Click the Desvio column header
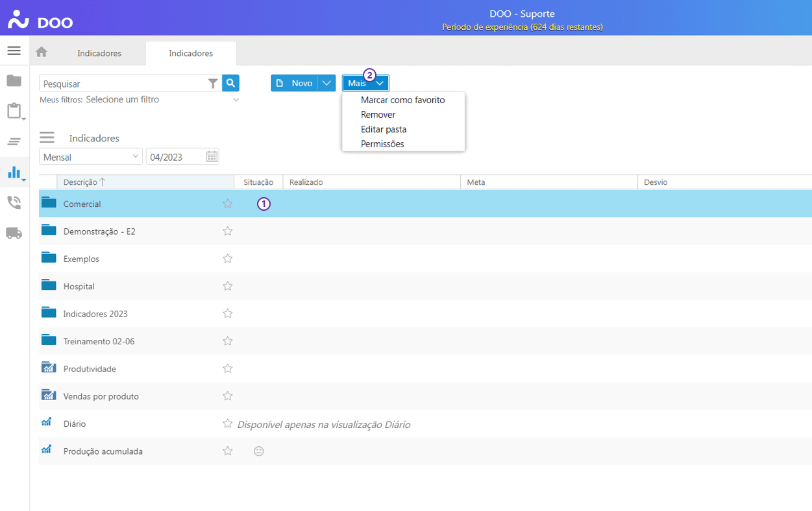The width and height of the screenshot is (812, 511). [x=725, y=182]
